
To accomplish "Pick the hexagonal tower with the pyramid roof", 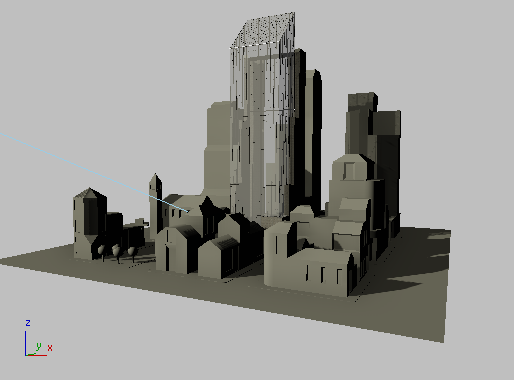I will tap(90, 223).
